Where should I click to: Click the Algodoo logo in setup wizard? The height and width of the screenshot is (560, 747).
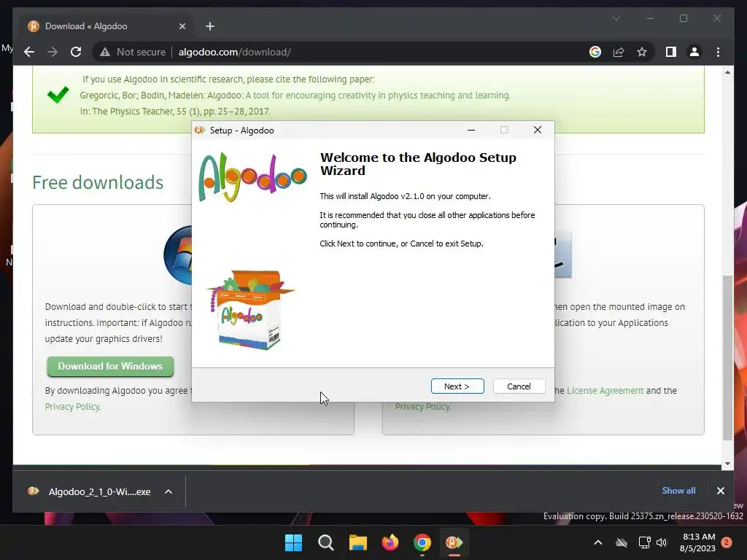[x=252, y=177]
